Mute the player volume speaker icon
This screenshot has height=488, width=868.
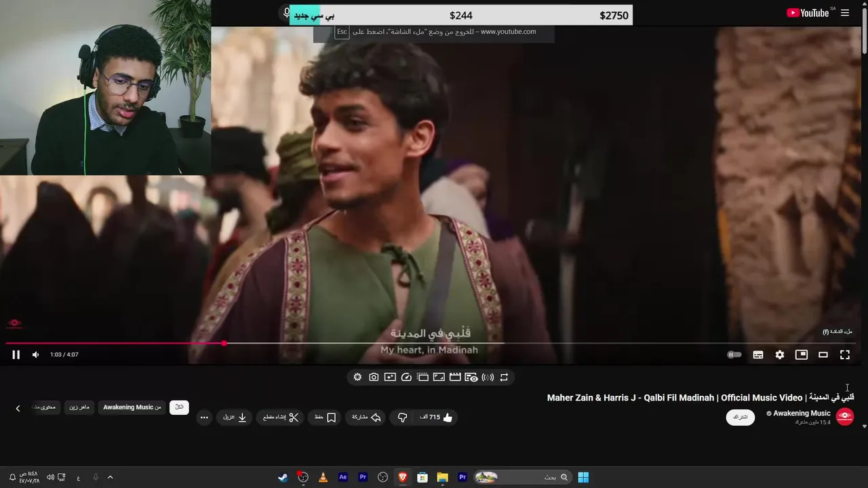pos(35,354)
